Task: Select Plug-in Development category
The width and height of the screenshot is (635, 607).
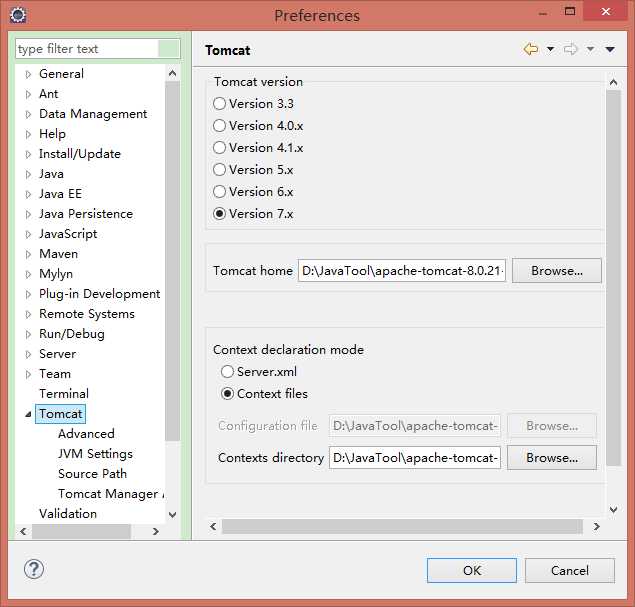Action: [x=99, y=294]
